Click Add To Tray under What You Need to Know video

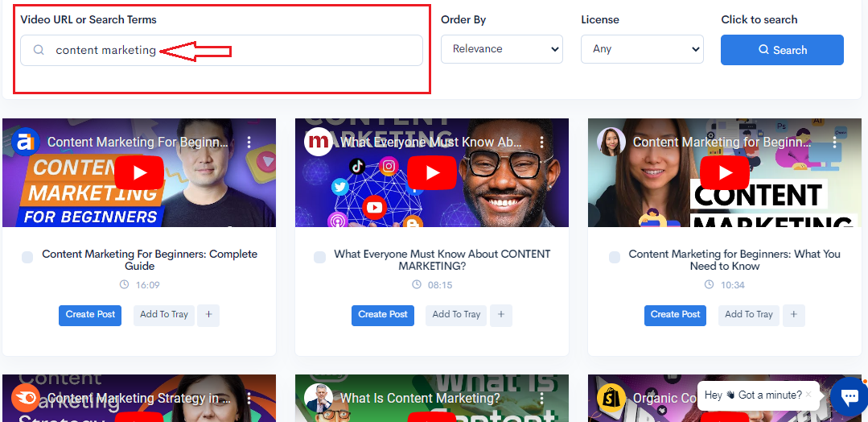749,315
